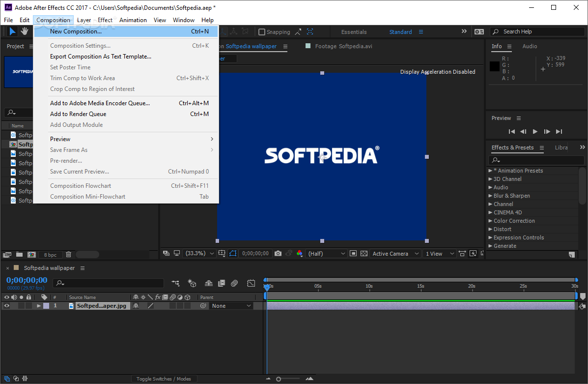This screenshot has width=588, height=384.
Task: Choose New Composition from the menu
Action: [126, 31]
